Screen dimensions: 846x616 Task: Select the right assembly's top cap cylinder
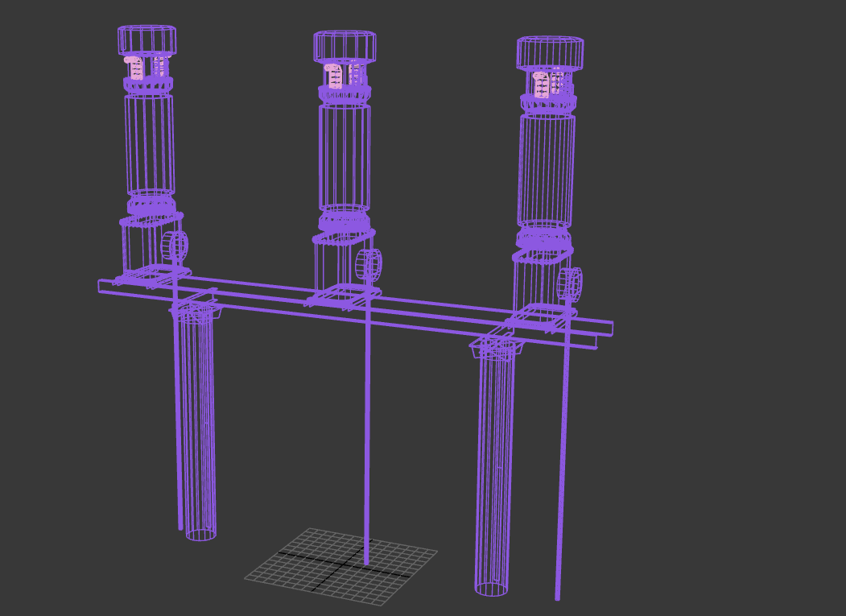550,53
